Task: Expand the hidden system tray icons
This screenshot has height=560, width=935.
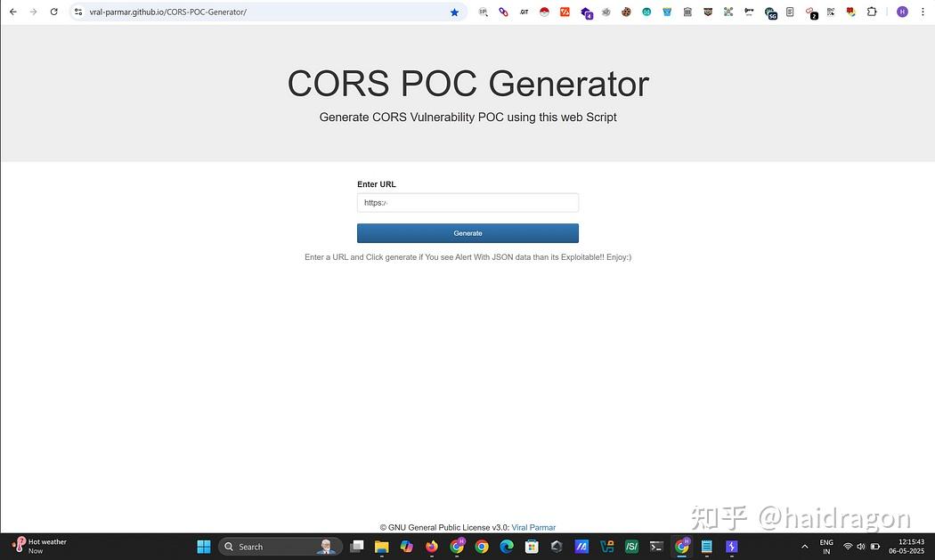Action: point(804,546)
